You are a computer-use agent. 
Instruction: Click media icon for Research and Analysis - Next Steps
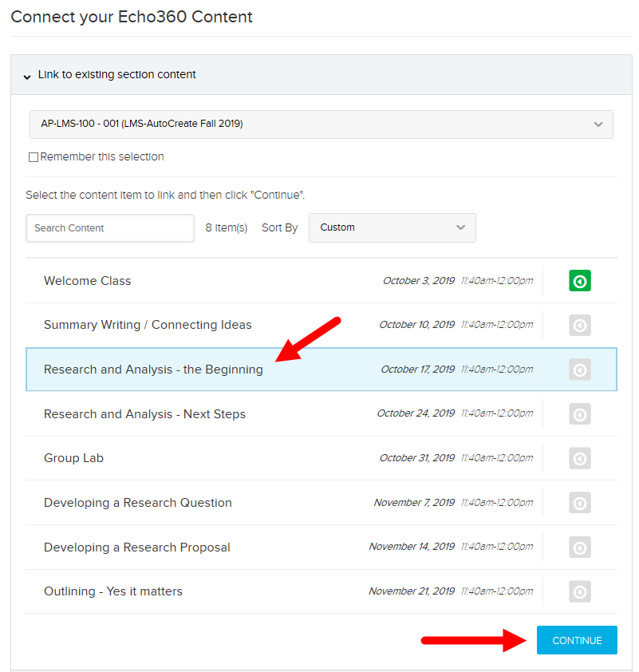coord(579,414)
